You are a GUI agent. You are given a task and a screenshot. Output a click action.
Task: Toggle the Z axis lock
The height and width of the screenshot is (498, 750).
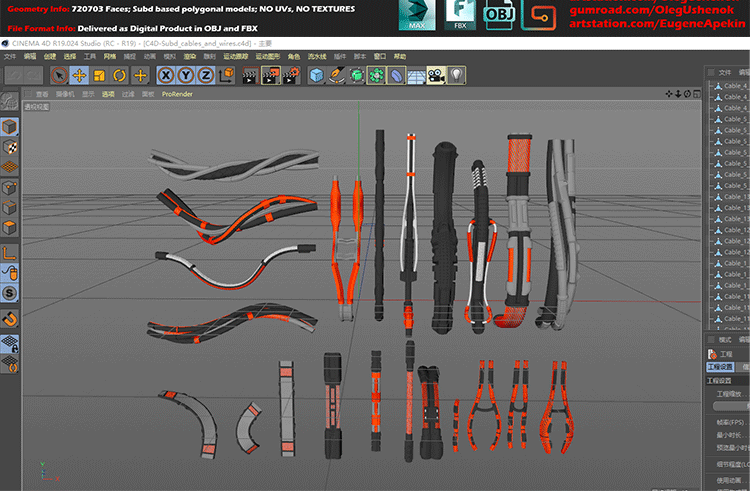[205, 75]
